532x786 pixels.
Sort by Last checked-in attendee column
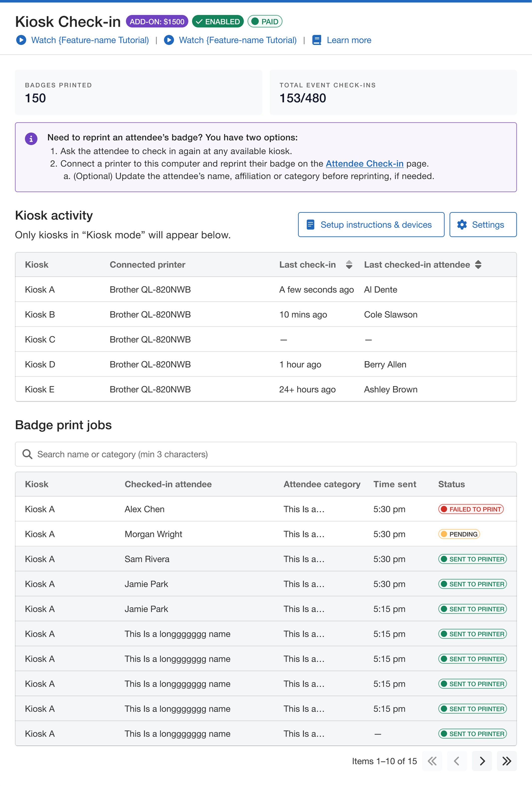coord(478,264)
